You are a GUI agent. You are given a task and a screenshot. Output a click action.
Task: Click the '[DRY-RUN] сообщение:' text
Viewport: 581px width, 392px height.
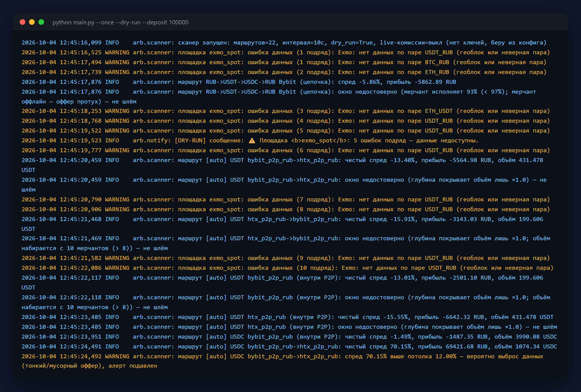click(209, 141)
